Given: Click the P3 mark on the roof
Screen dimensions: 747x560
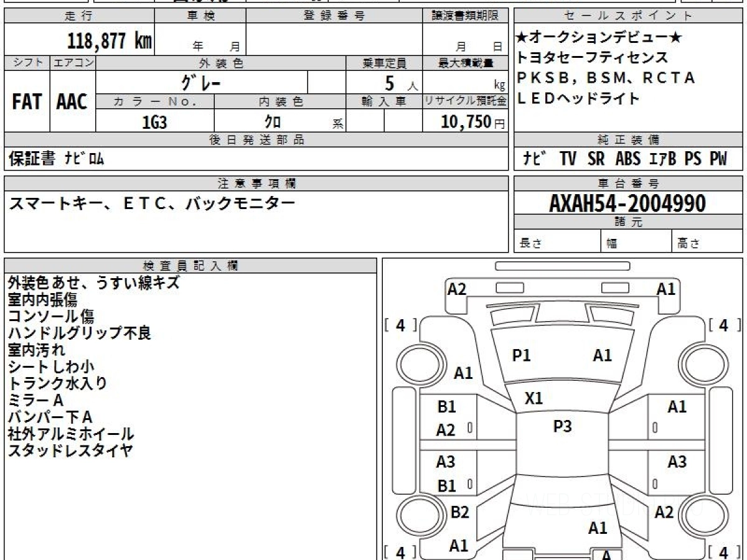Looking at the screenshot, I should (562, 426).
